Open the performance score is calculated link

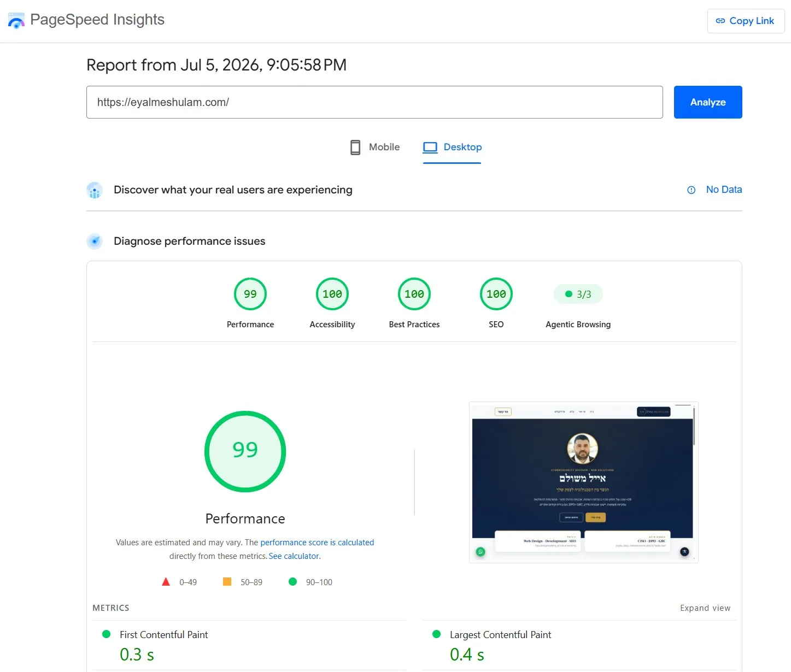(317, 543)
